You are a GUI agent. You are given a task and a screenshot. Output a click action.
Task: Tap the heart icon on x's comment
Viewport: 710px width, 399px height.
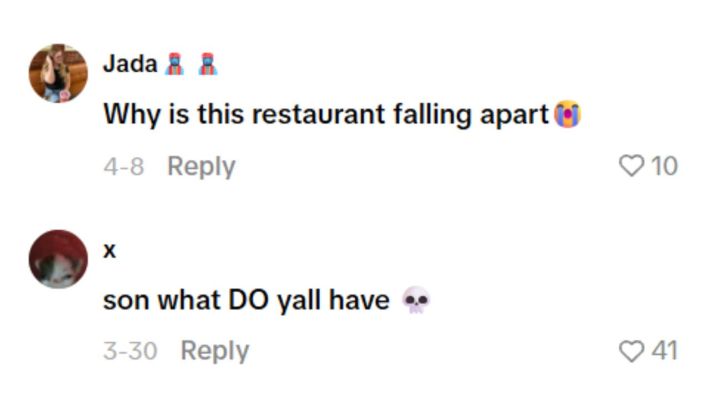pyautogui.click(x=631, y=351)
